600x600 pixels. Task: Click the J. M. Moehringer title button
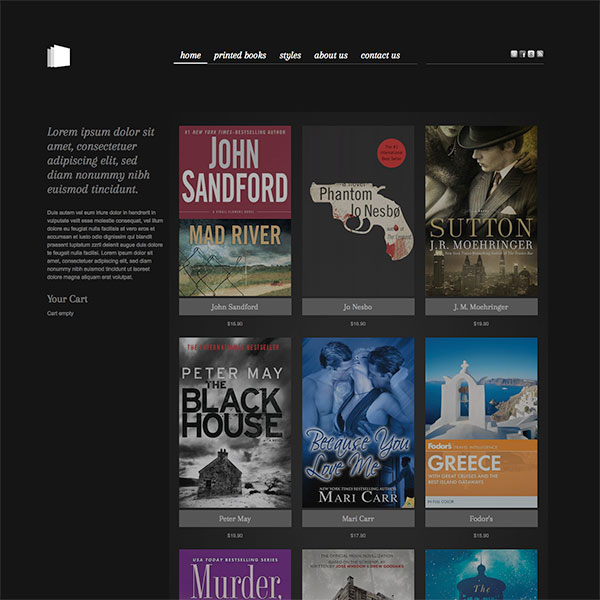pyautogui.click(x=481, y=307)
